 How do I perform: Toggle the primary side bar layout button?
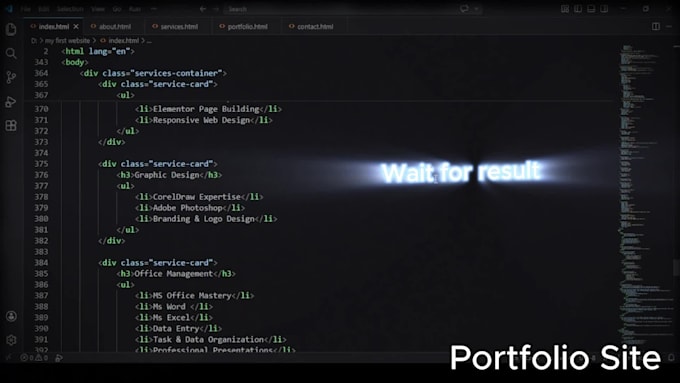(578, 9)
